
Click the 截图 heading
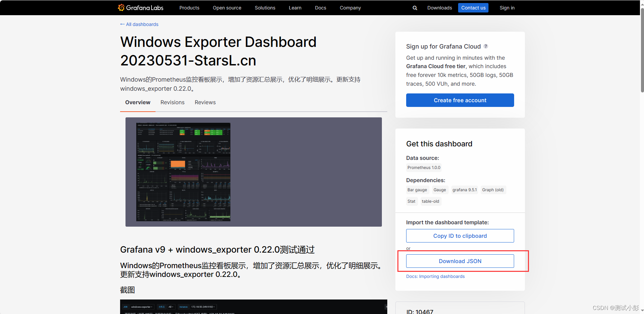(128, 290)
